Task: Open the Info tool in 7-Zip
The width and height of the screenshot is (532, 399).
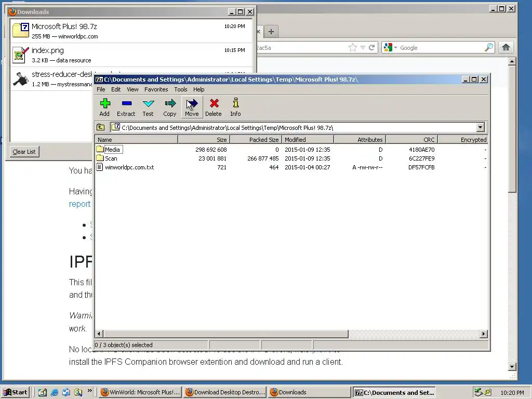Action: (x=235, y=107)
